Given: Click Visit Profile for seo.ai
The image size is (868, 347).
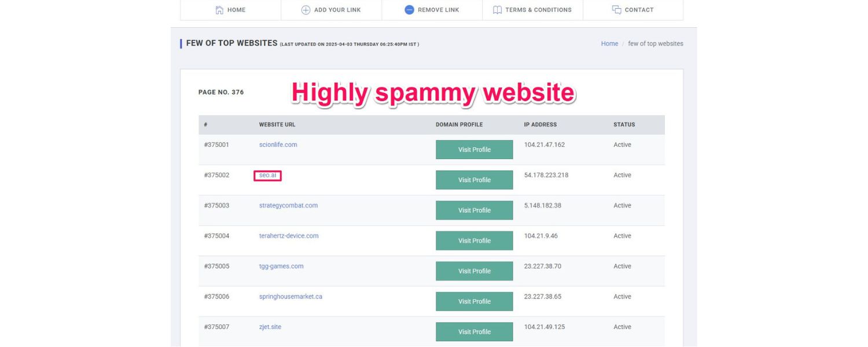Looking at the screenshot, I should tap(474, 180).
